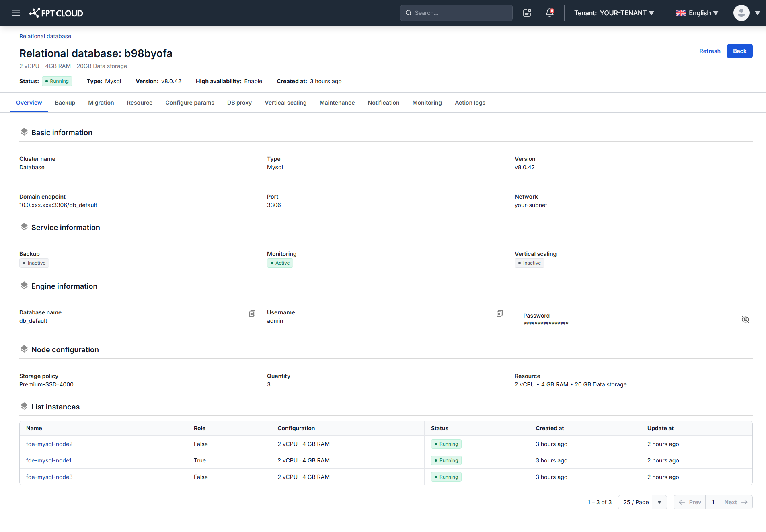Click the Running status badge in header
Viewport: 766px width, 532px height.
tap(57, 81)
